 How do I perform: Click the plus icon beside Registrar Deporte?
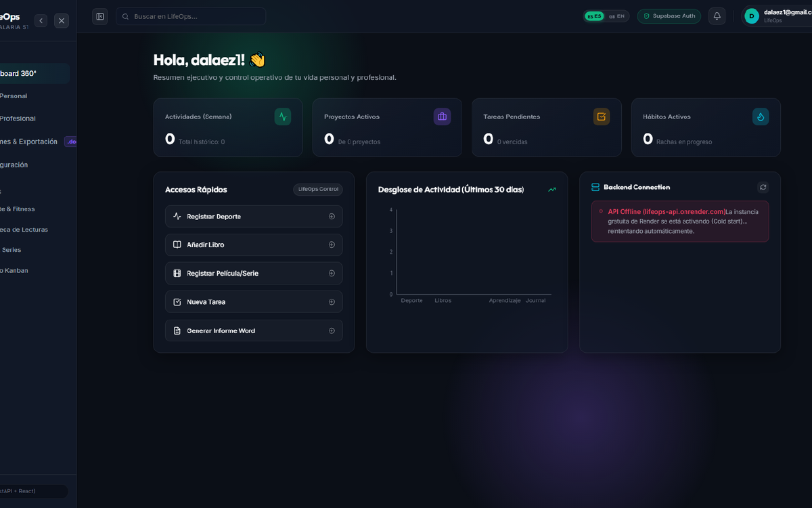332,217
